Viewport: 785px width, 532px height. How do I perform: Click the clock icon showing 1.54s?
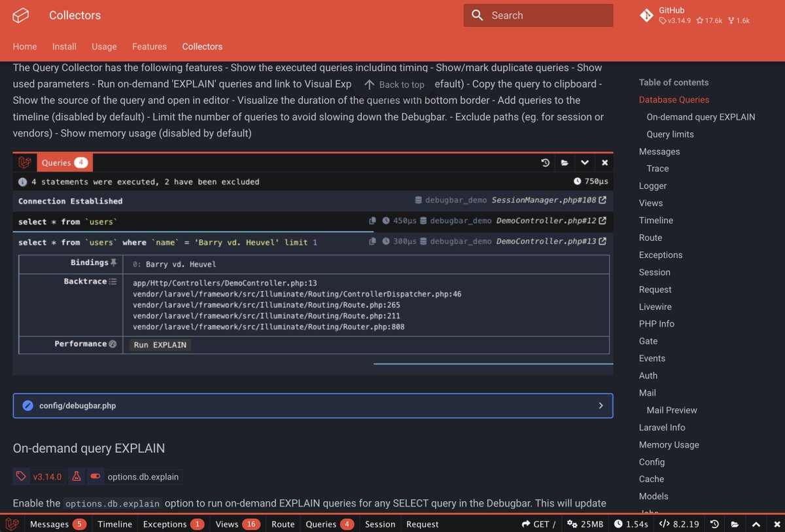tap(618, 524)
